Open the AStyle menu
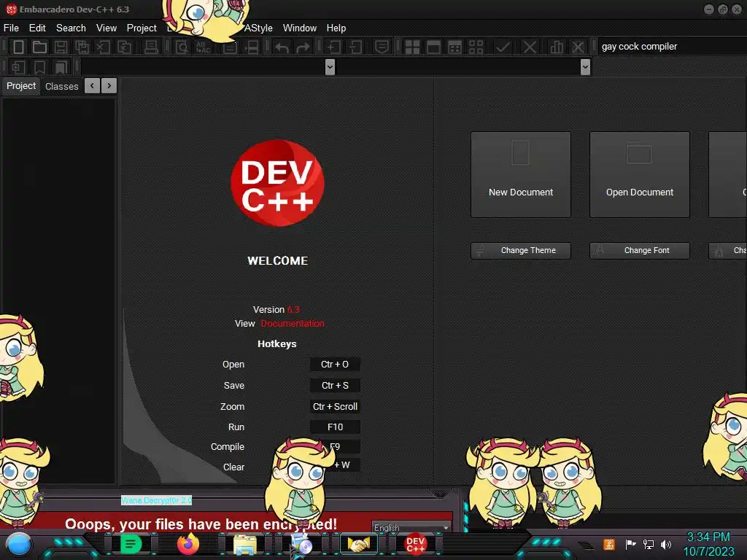 pos(258,28)
